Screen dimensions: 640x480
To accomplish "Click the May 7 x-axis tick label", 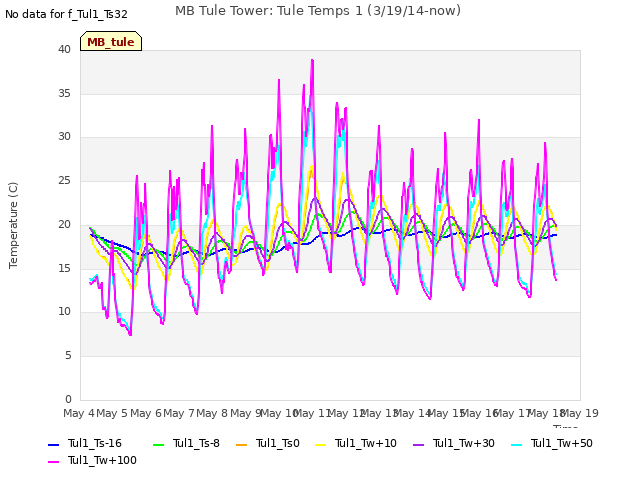I will coord(179,413).
